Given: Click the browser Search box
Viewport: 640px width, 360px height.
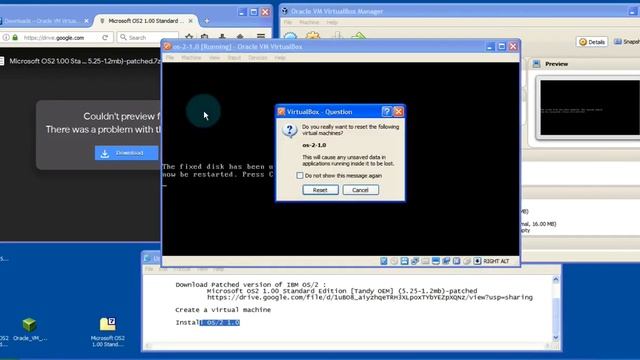Looking at the screenshot, I should [x=148, y=38].
